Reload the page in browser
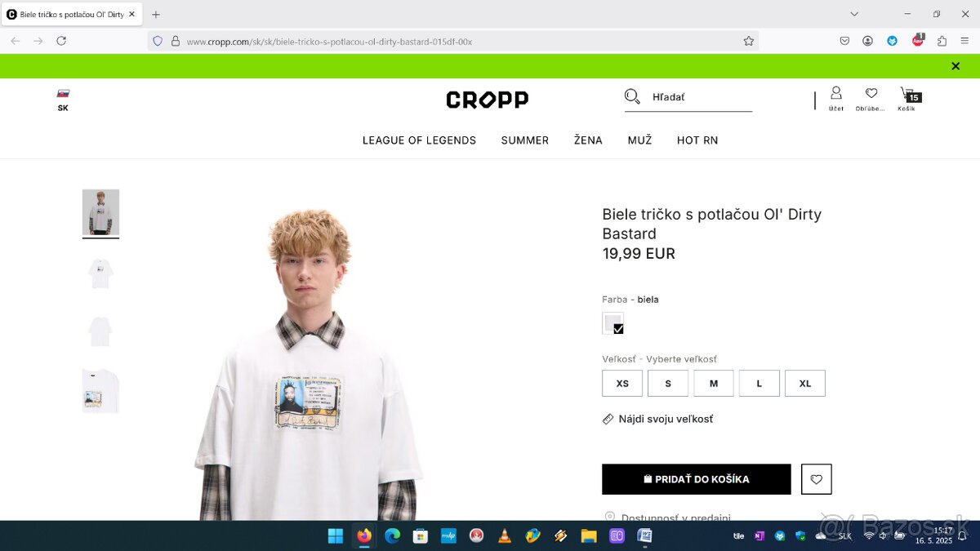980x551 pixels. pyautogui.click(x=61, y=41)
